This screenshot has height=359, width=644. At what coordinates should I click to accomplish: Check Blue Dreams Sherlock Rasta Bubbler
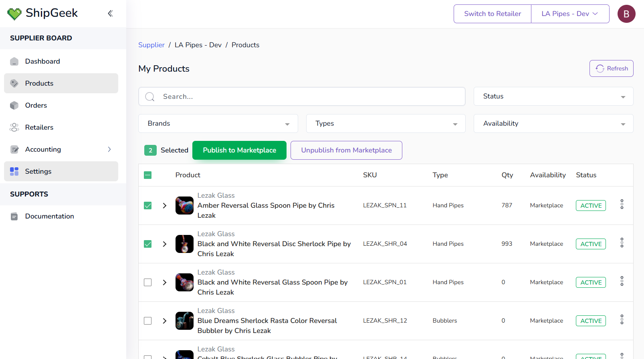148,321
